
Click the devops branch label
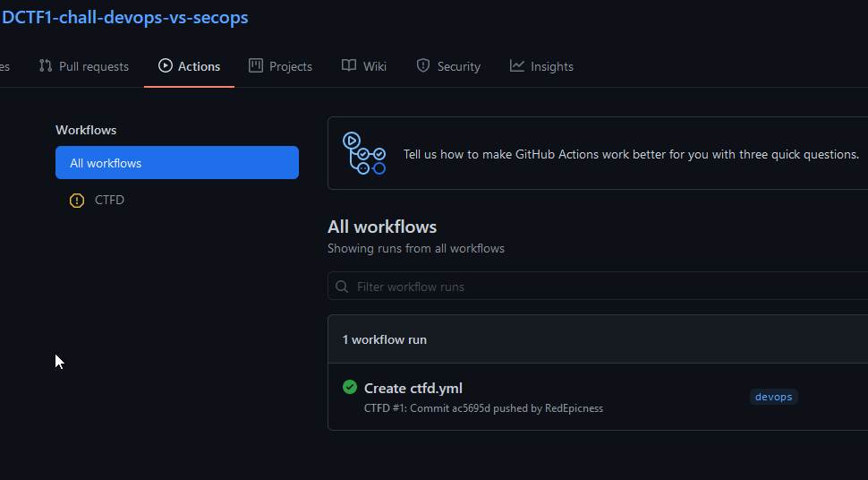tap(773, 397)
